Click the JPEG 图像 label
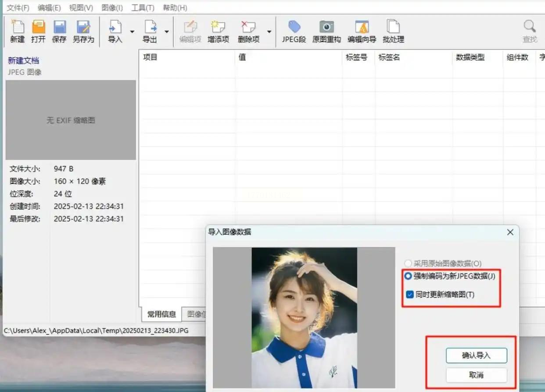Screen dimensions: 545x392 25,72
